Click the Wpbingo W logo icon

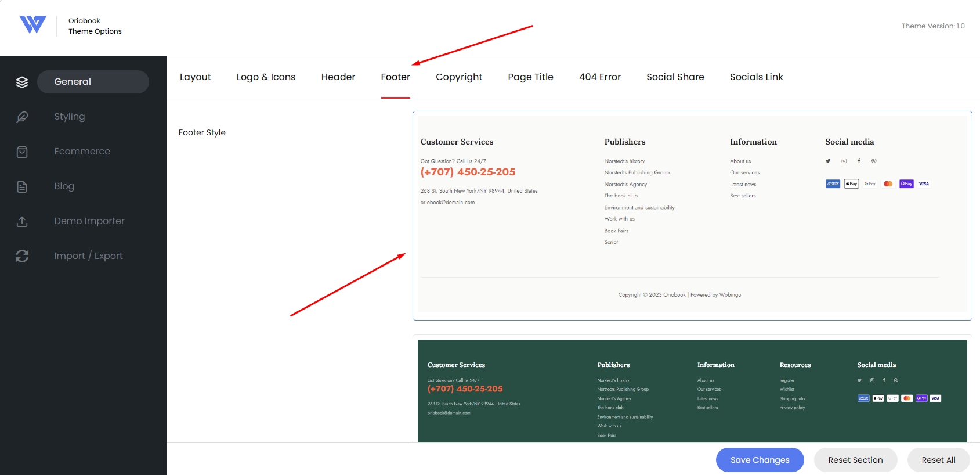pos(32,24)
